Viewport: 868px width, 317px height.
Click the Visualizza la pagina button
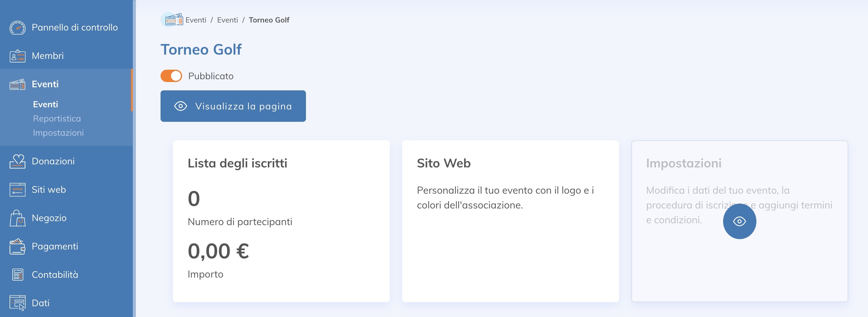click(x=233, y=106)
